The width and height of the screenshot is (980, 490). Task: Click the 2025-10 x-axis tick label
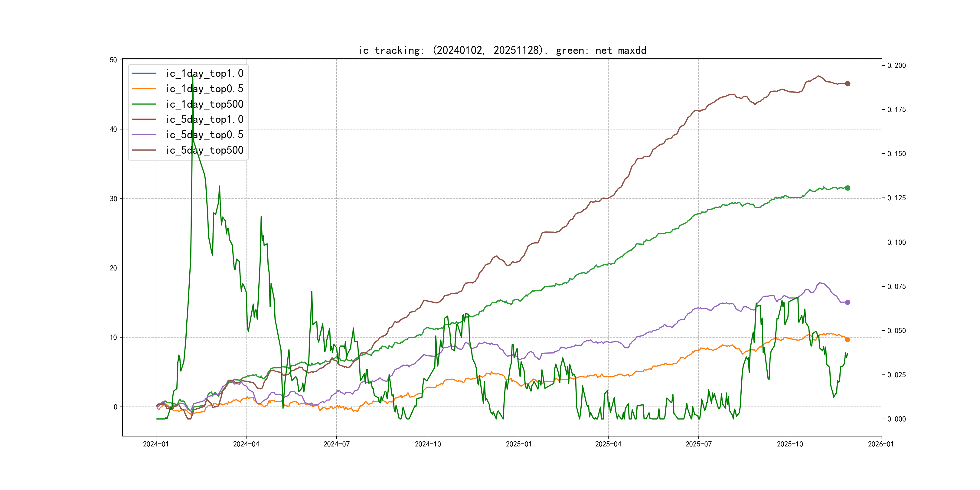click(790, 444)
